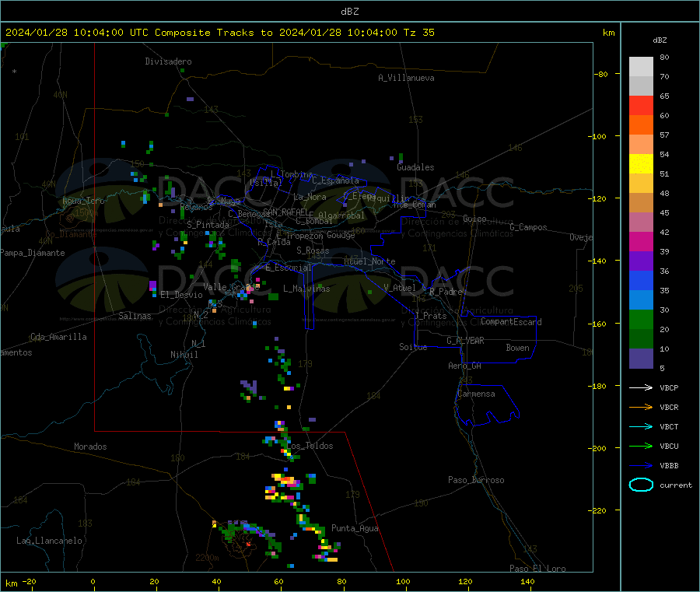Click the Guadales place label
The width and height of the screenshot is (700, 592).
tap(415, 167)
